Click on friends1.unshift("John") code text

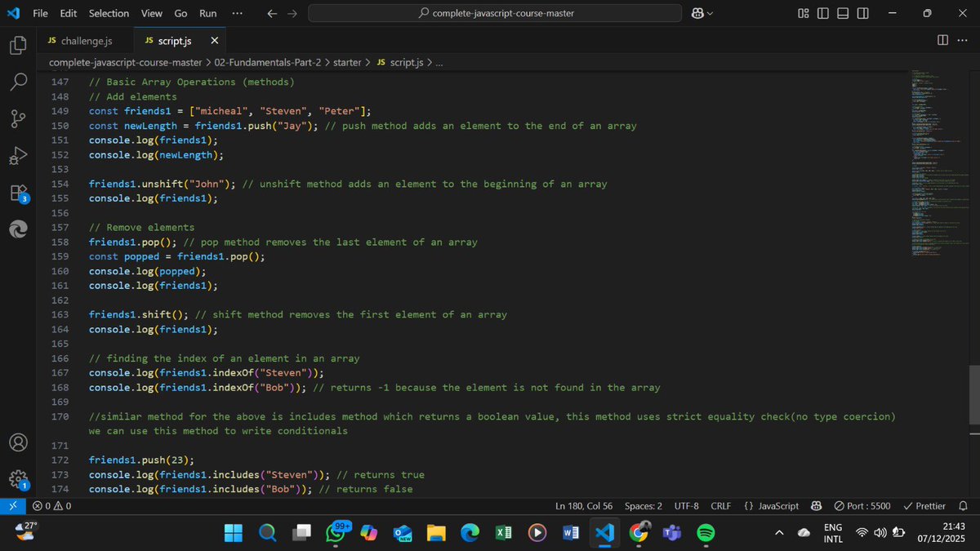163,184
